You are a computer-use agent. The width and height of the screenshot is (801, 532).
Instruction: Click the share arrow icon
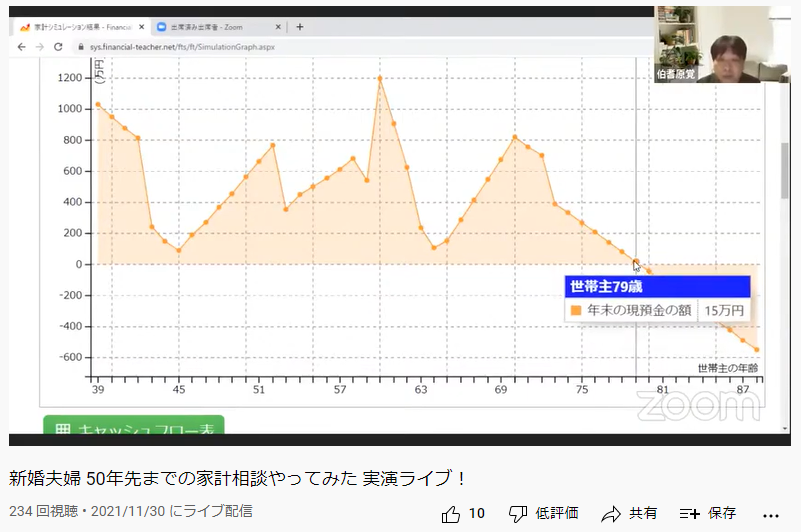[x=610, y=514]
